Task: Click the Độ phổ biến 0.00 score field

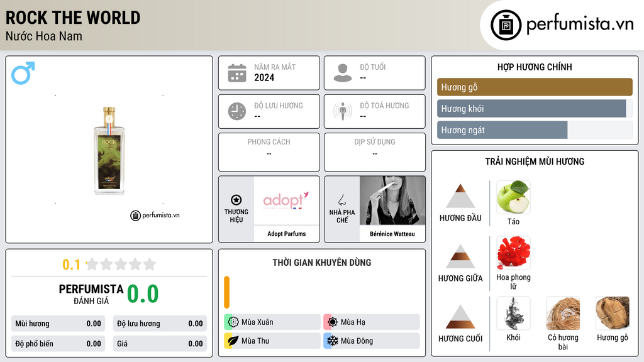Action: tap(58, 344)
